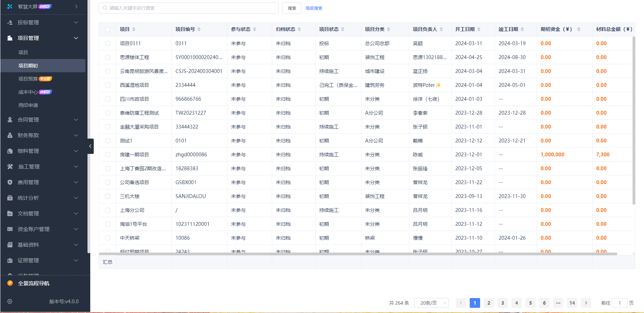Select the 合同管理 sidebar icon
The height and width of the screenshot is (313, 644).
point(9,120)
